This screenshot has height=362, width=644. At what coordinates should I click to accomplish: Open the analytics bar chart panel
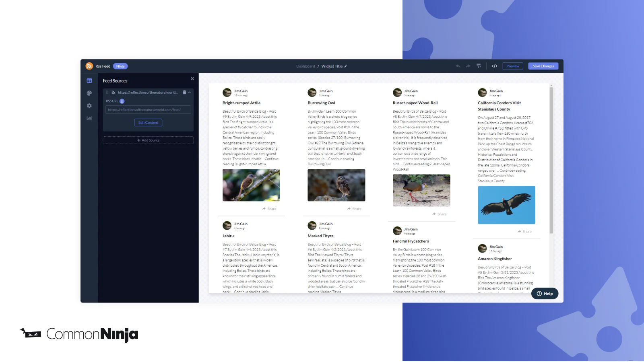(89, 118)
